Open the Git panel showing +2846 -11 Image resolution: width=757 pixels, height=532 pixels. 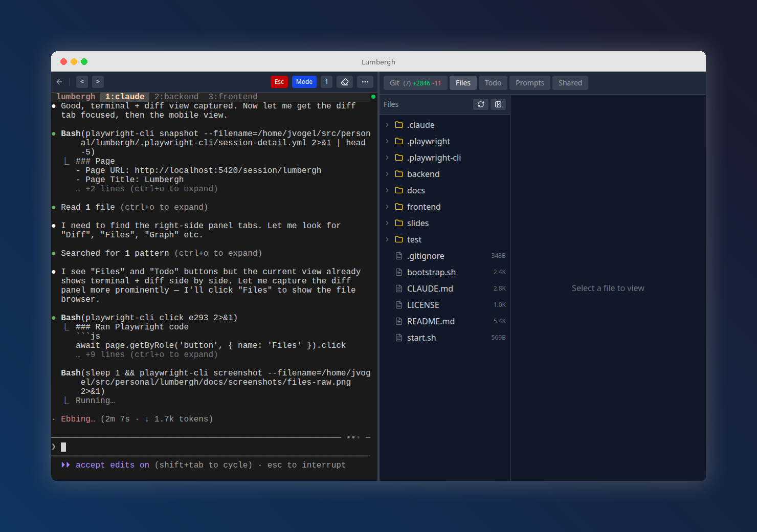pos(415,82)
